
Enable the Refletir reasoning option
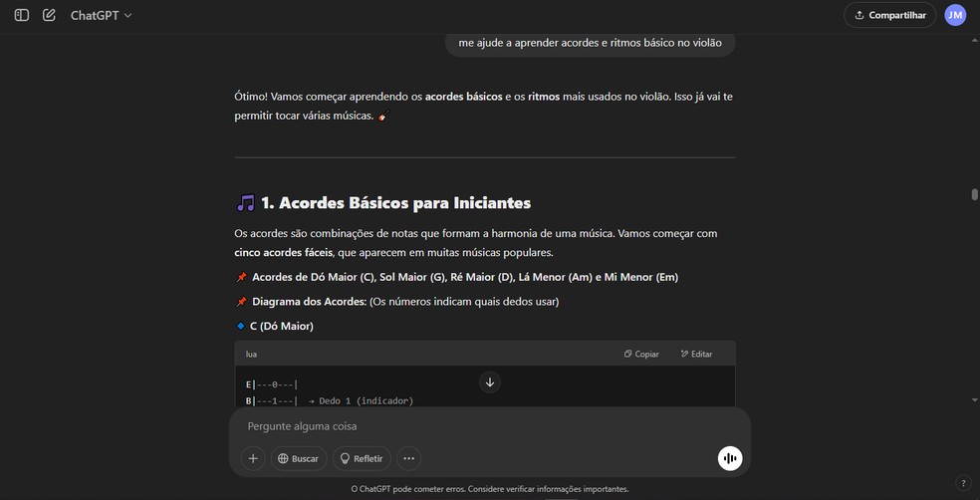point(362,458)
